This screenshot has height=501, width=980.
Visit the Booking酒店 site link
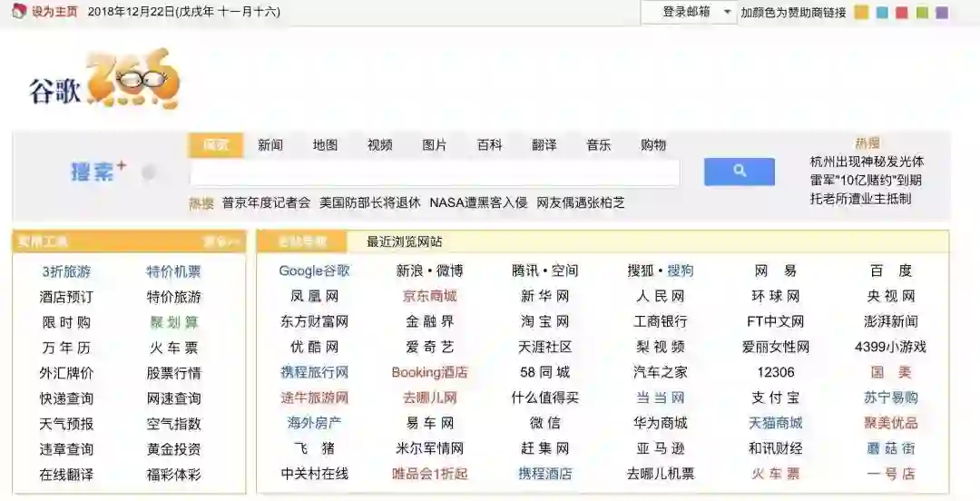[429, 372]
